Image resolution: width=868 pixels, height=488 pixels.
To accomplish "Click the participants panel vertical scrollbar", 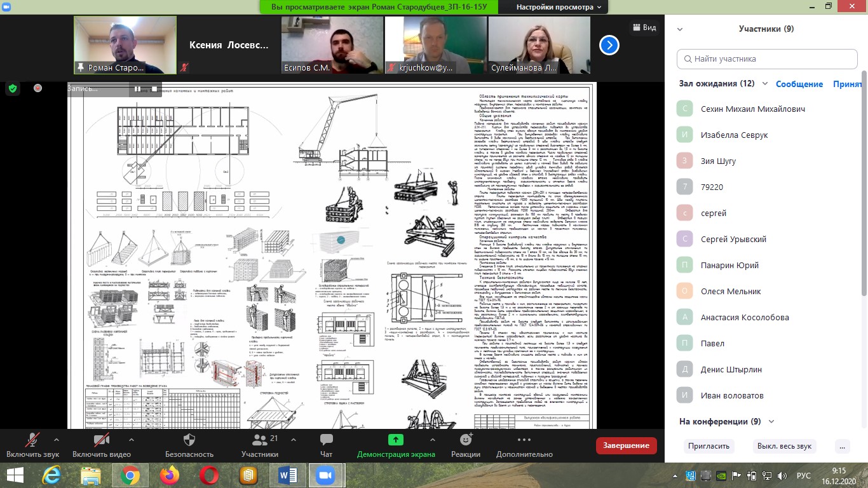I will coord(865,183).
